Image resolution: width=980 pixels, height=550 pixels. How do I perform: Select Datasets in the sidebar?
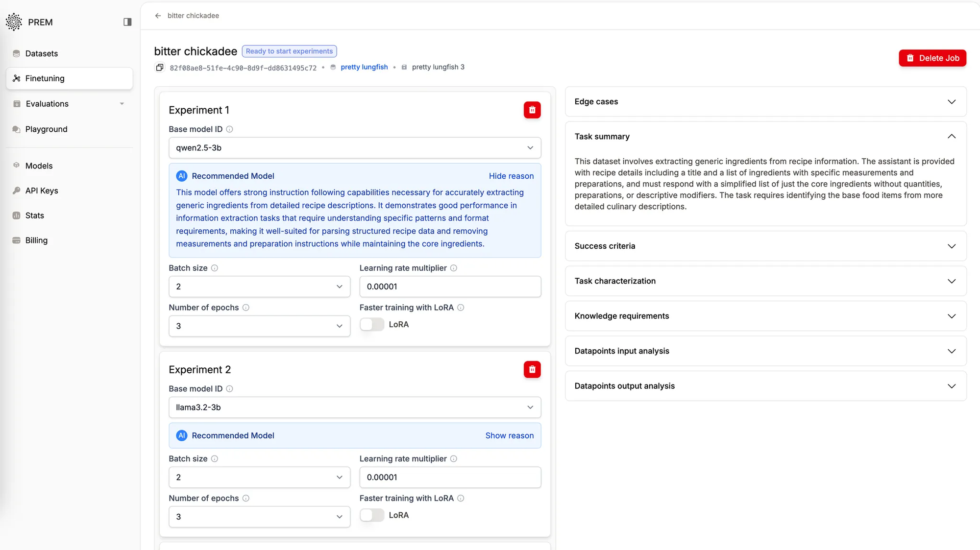41,53
